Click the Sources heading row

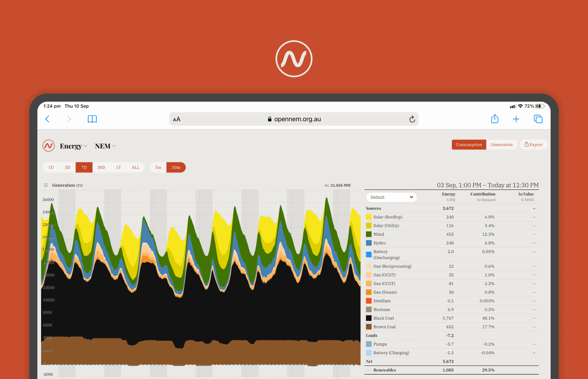click(x=451, y=208)
